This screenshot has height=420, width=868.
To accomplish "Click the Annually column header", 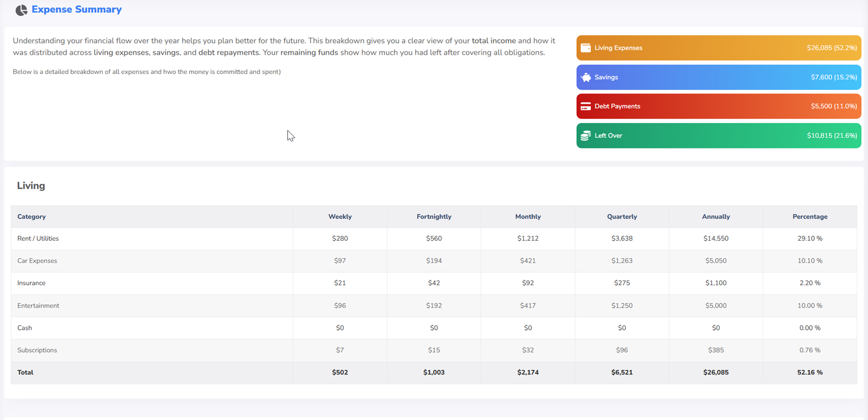I will (716, 217).
